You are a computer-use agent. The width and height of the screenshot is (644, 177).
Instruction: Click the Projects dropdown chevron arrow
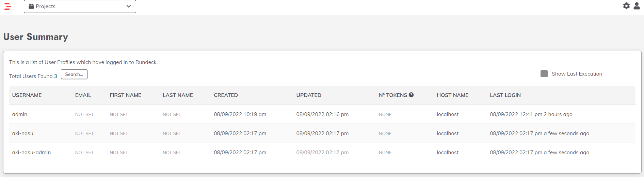[x=128, y=6]
